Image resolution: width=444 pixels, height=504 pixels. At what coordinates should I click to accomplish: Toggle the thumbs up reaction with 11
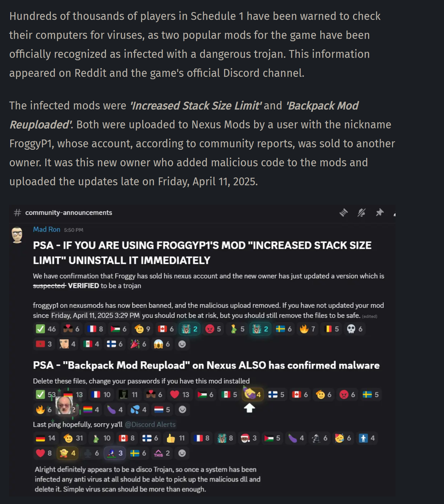(176, 438)
